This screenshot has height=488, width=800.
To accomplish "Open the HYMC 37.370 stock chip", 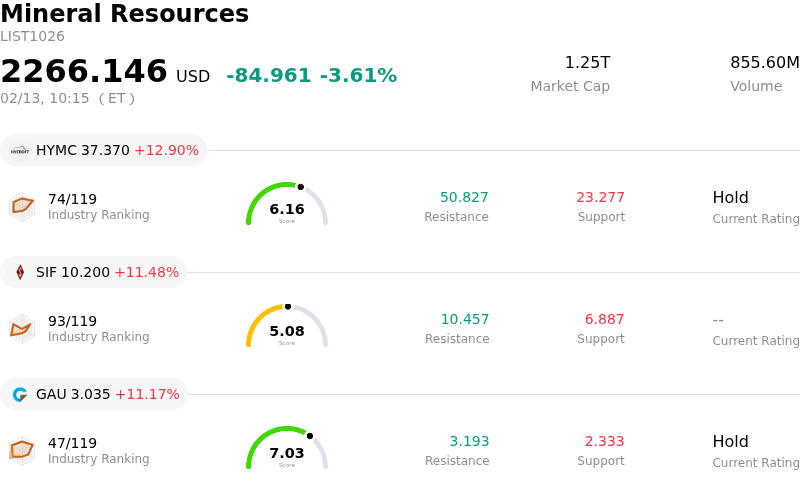I will (x=104, y=150).
